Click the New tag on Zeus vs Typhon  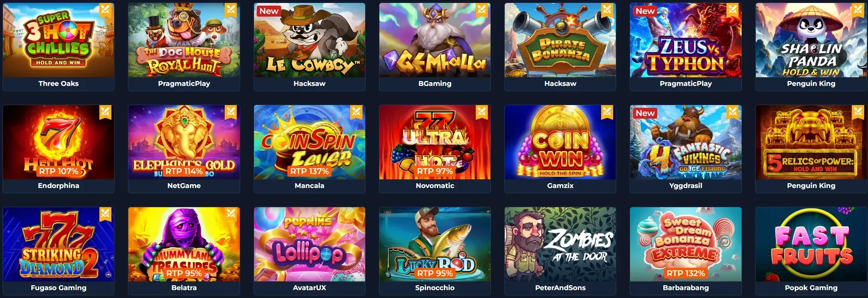[x=645, y=11]
